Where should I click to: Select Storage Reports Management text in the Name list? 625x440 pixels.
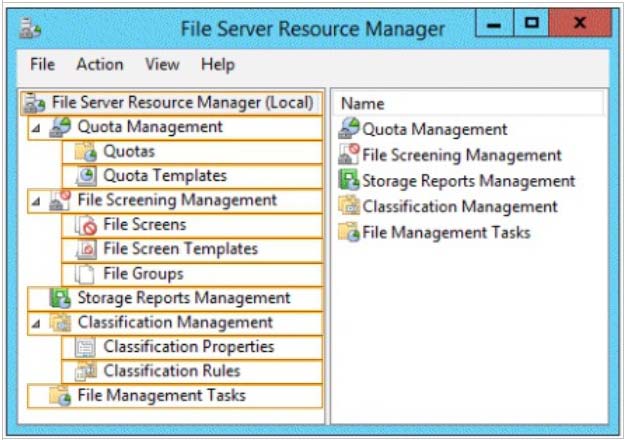468,181
